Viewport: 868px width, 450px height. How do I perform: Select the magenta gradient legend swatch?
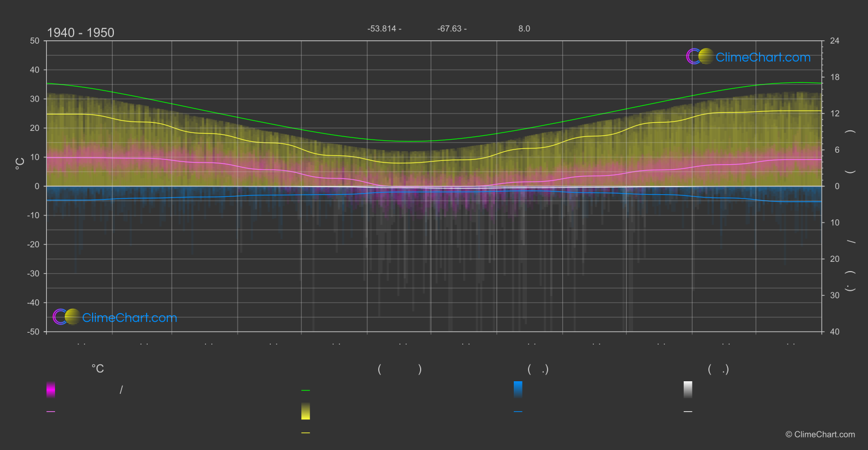pos(51,389)
